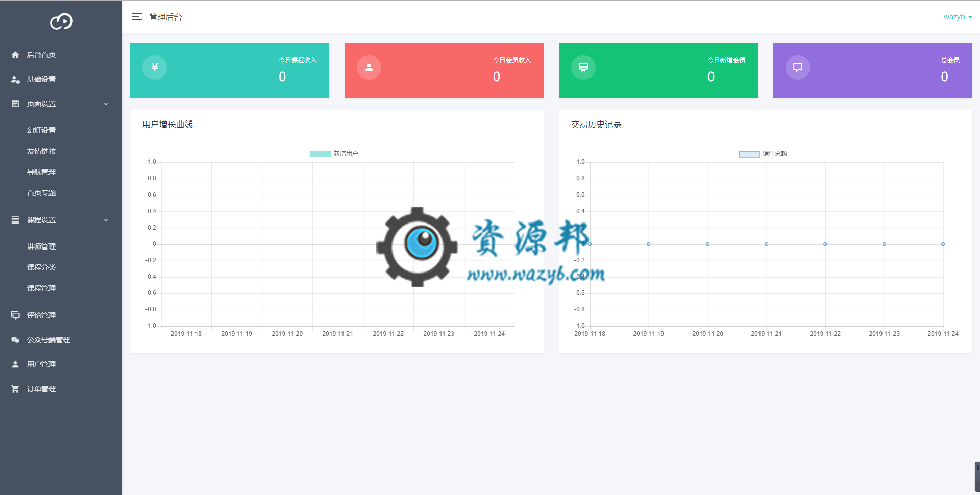Click the 2019-11-24 data point on 交易历史记录

tap(943, 244)
